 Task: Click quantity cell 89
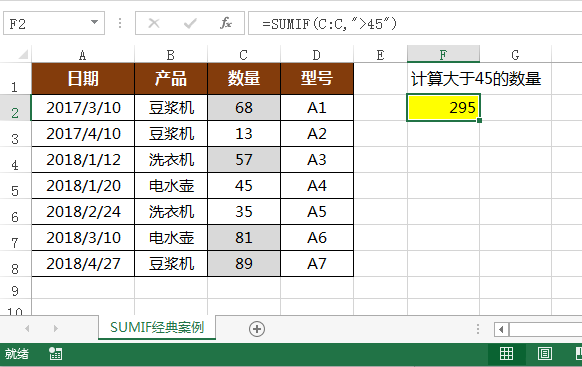point(244,263)
